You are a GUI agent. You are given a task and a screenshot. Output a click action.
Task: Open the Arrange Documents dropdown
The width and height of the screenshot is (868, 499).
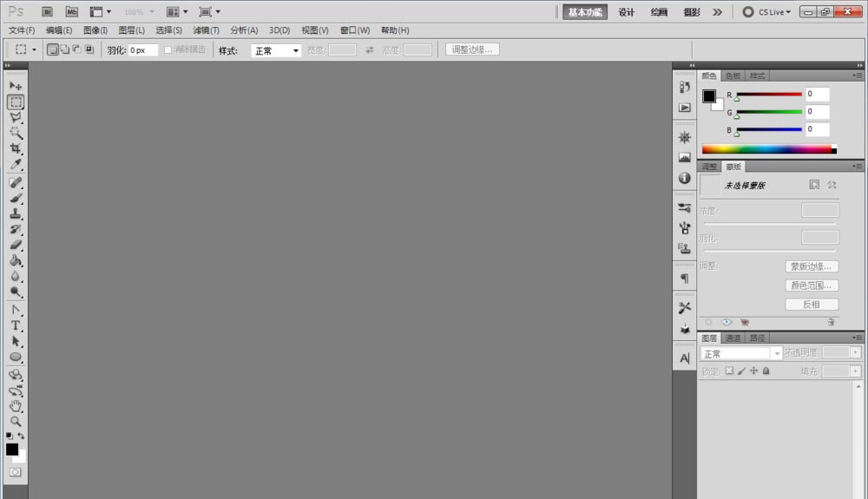[177, 11]
